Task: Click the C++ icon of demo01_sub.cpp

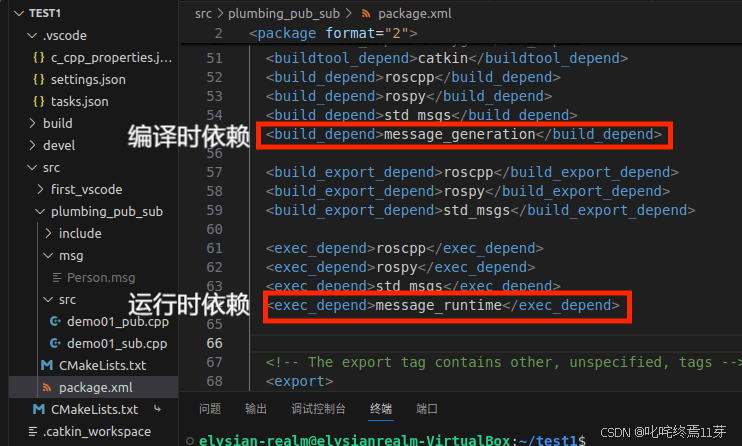Action: 55,343
